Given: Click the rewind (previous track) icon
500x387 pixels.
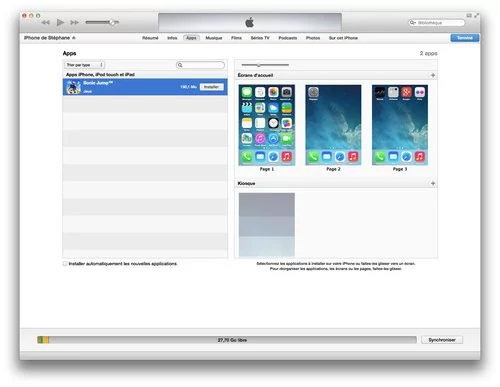Looking at the screenshot, I should [45, 22].
